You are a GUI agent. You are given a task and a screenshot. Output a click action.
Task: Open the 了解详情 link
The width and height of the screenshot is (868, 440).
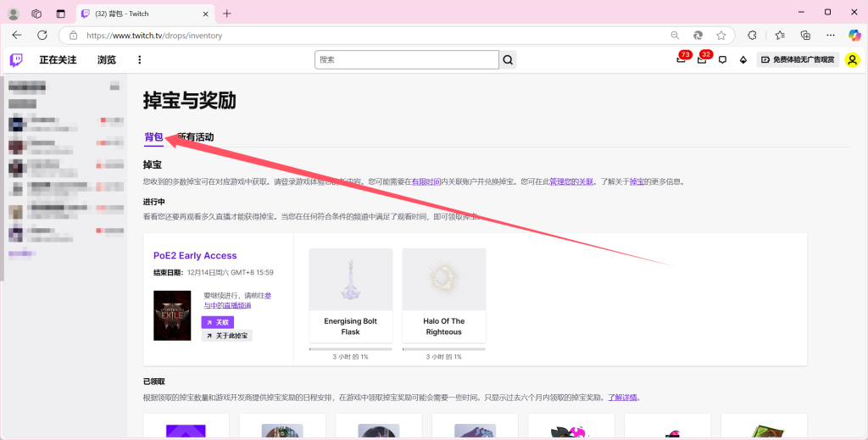(x=622, y=398)
